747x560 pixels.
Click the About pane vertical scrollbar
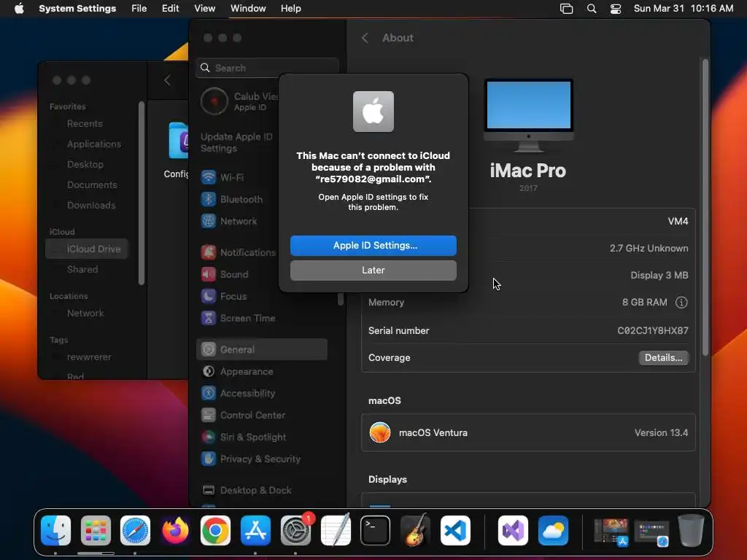705,207
